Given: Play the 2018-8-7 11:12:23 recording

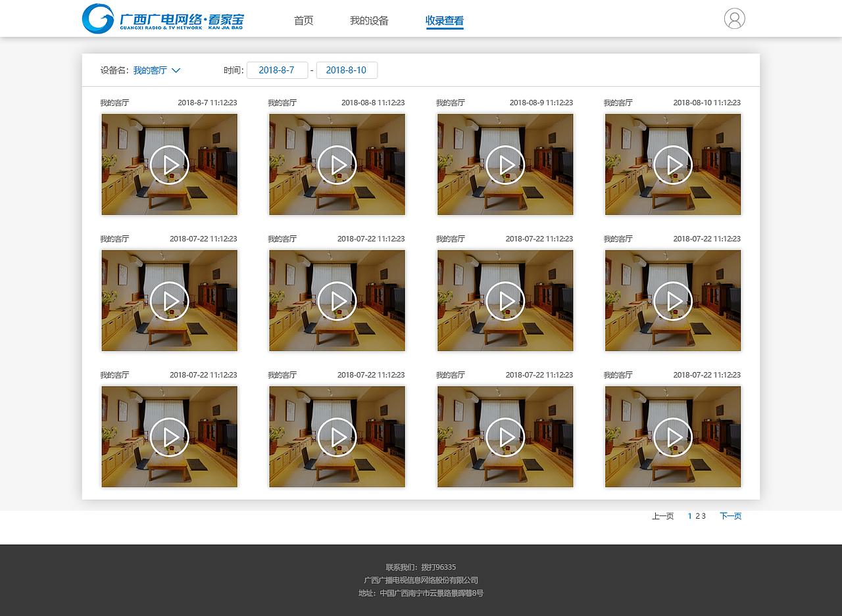Looking at the screenshot, I should pos(169,164).
